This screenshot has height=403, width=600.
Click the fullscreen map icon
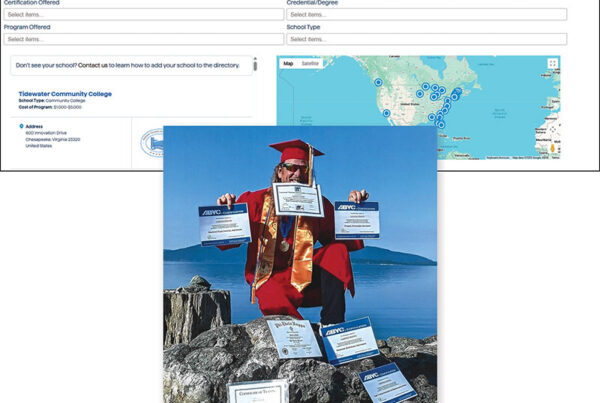552,64
